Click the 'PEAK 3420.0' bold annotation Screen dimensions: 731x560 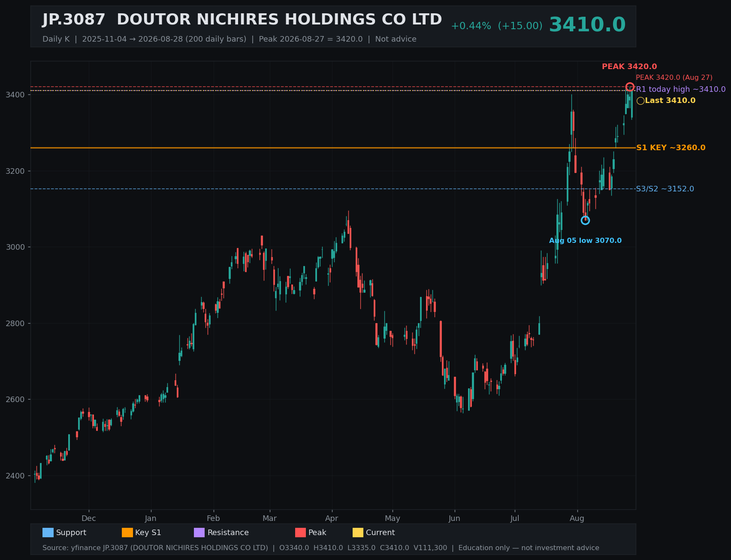pos(629,67)
